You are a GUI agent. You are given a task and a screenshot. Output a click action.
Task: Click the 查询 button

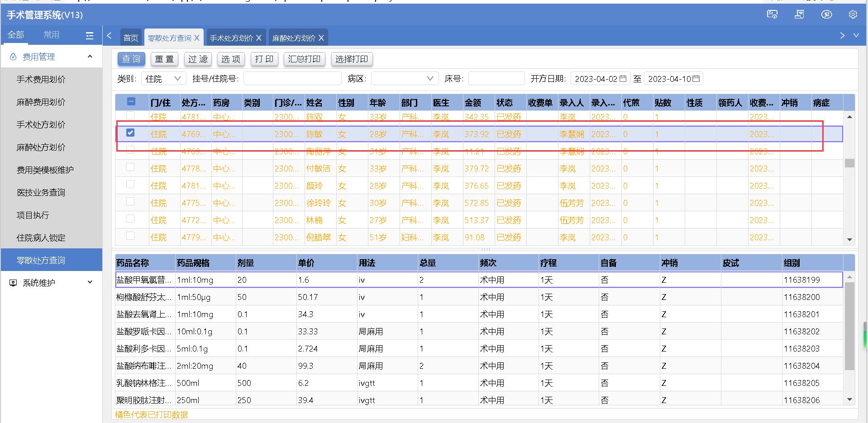coord(131,59)
